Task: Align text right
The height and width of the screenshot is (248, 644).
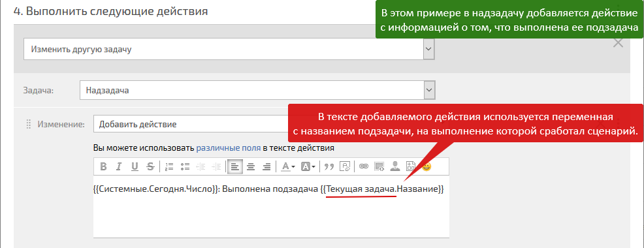Action: (x=266, y=166)
